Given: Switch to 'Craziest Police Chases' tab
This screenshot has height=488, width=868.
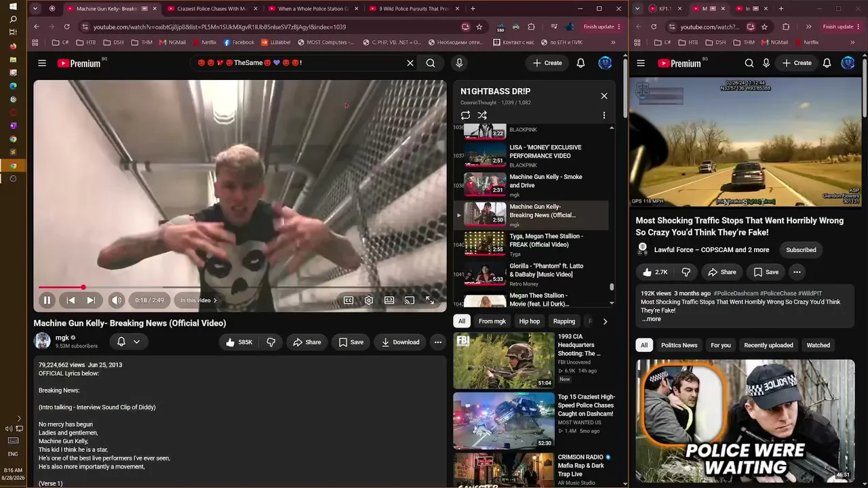Looking at the screenshot, I should (211, 9).
